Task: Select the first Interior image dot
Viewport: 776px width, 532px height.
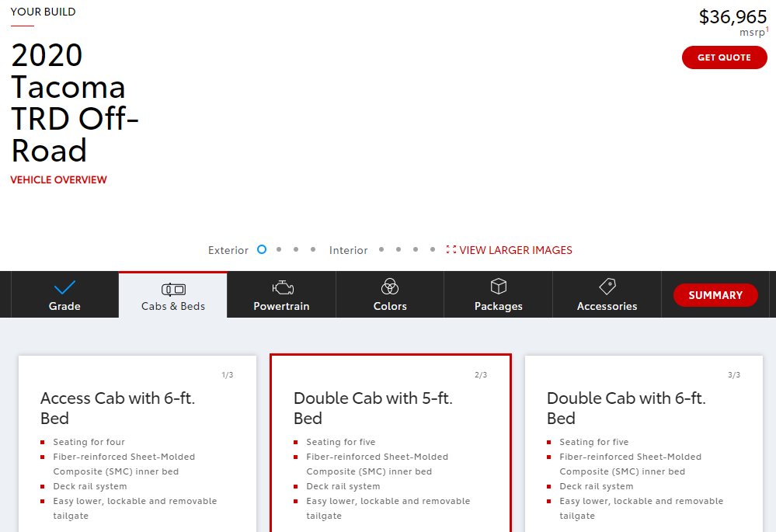Action: click(x=381, y=249)
